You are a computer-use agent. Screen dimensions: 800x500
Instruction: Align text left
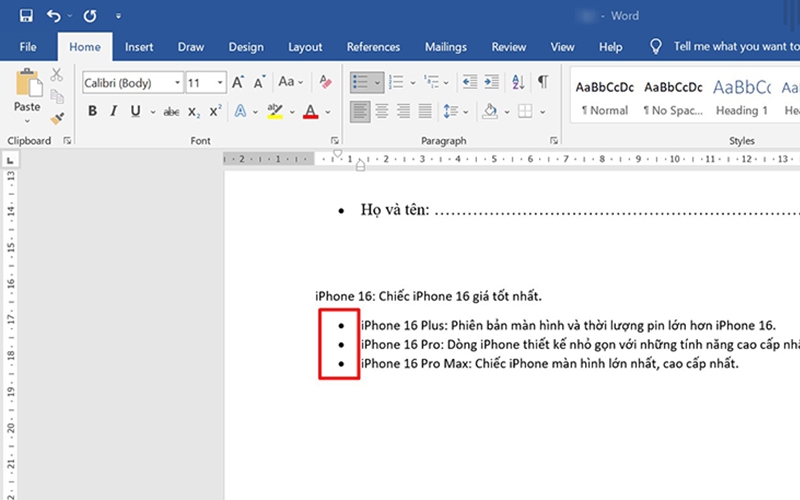point(360,111)
